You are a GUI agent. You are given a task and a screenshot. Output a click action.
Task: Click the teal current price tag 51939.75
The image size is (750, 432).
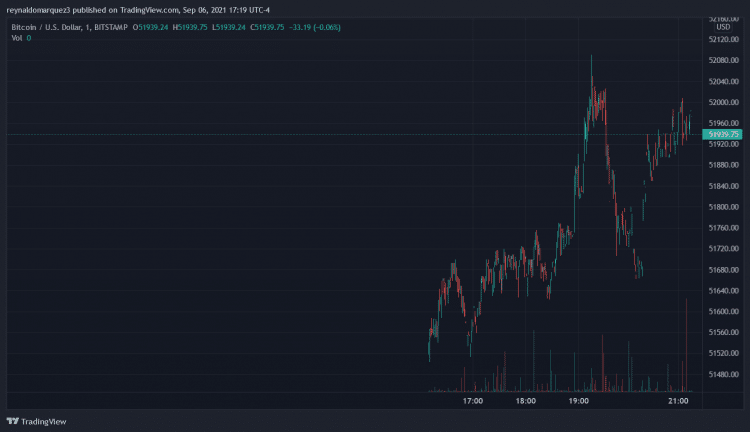coord(722,134)
